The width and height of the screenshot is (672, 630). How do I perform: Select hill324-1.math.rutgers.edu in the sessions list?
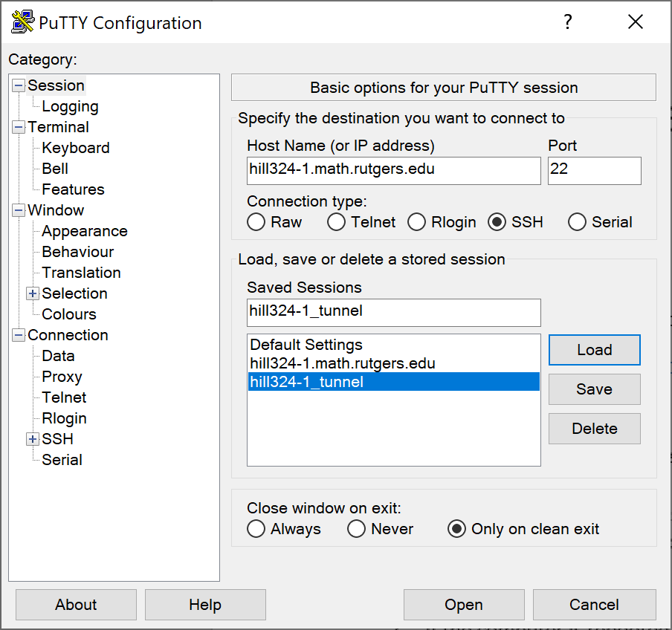pyautogui.click(x=394, y=363)
